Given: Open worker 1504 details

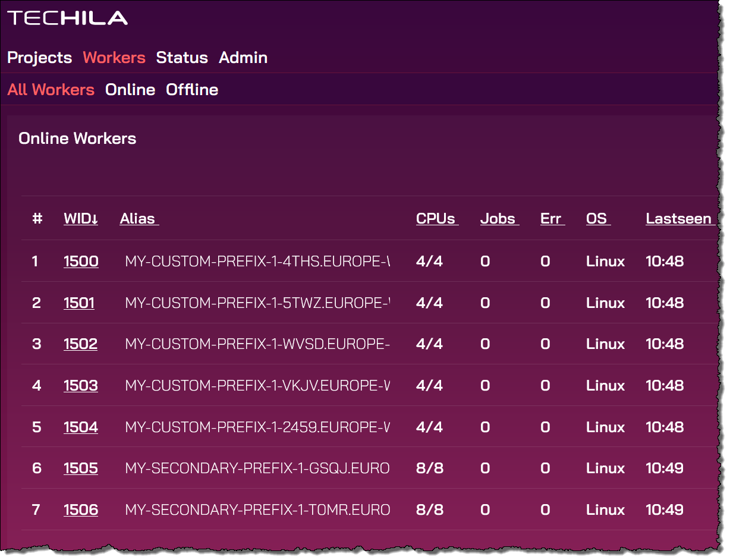Looking at the screenshot, I should [81, 427].
